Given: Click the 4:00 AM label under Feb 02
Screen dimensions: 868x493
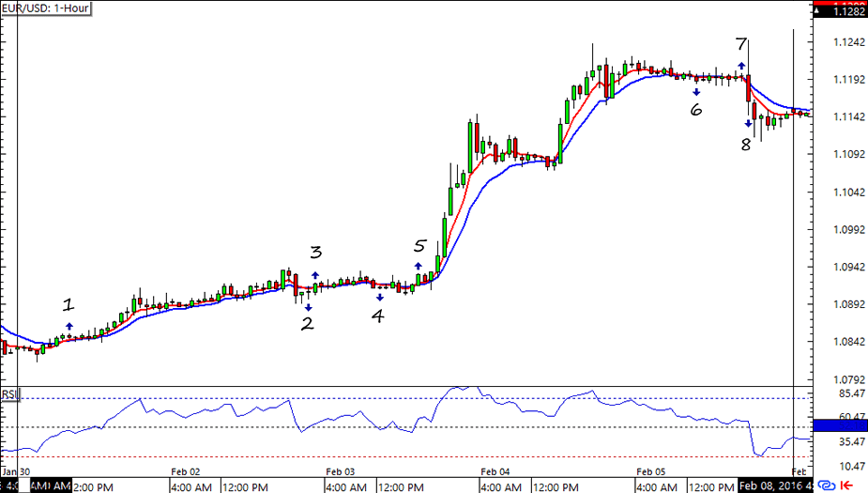Looking at the screenshot, I should [191, 487].
